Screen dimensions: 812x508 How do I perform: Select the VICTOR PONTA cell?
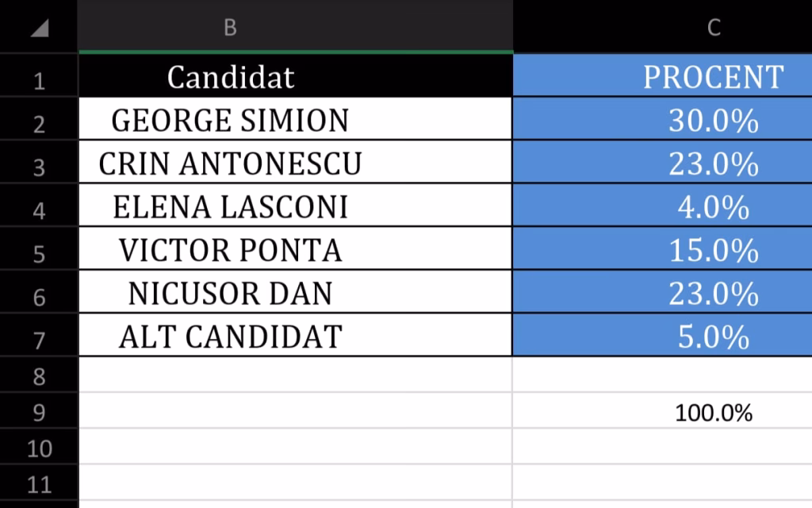tap(230, 250)
